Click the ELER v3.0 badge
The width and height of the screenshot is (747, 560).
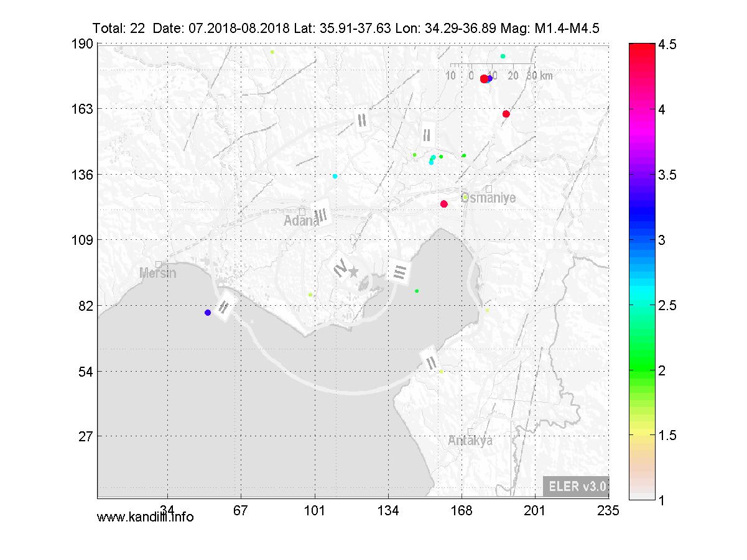coord(575,486)
